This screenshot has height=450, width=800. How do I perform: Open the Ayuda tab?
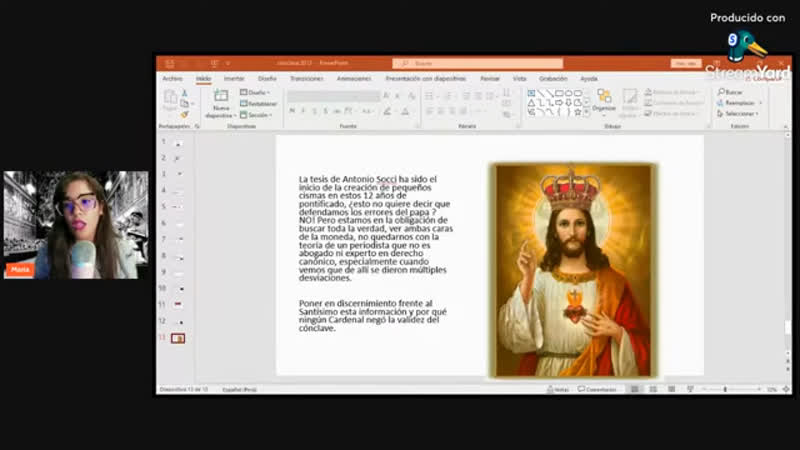(x=589, y=79)
